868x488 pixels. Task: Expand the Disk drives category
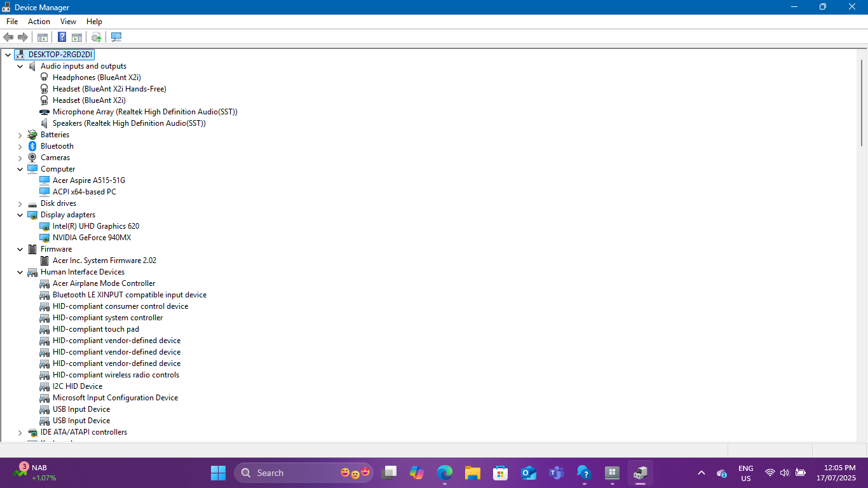tap(20, 203)
